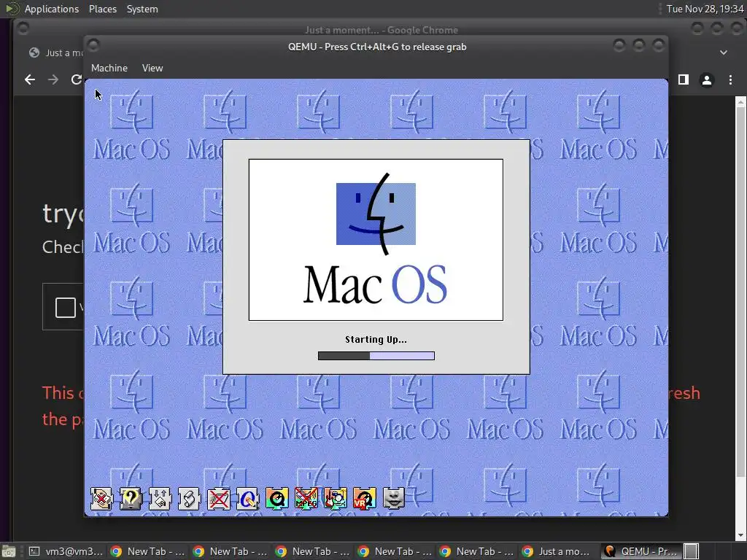The image size is (747, 560).
Task: Expand Chrome's tab search chevron
Action: (724, 52)
